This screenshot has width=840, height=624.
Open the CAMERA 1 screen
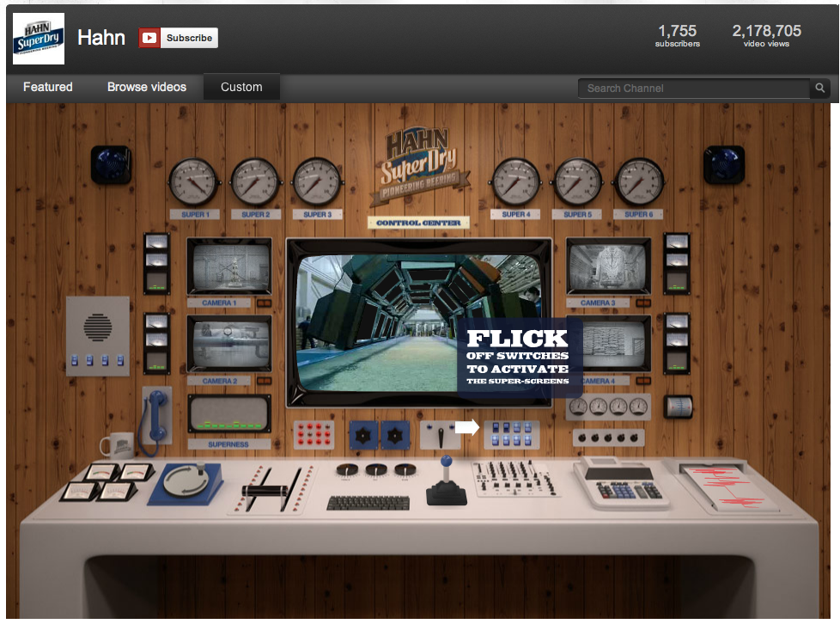click(229, 266)
